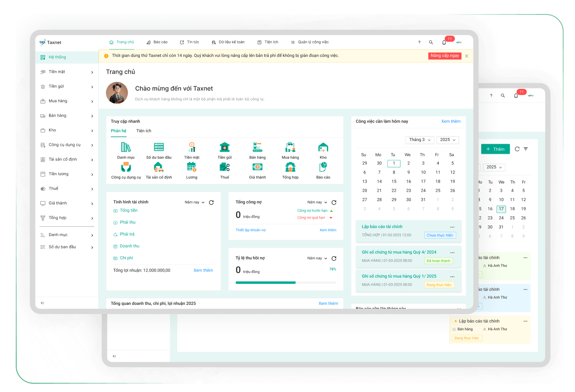
Task: Switch to the Tiện ích quick access tab
Action: coord(144,131)
